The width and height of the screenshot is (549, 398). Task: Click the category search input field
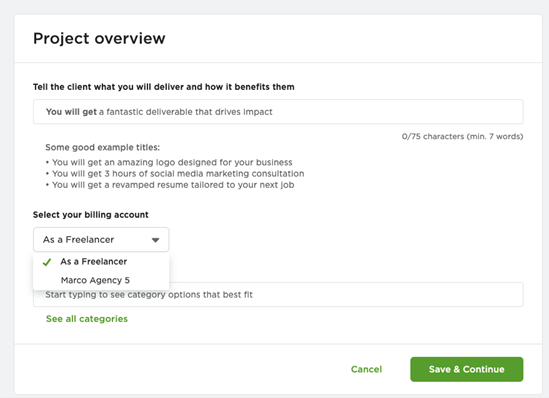point(278,295)
